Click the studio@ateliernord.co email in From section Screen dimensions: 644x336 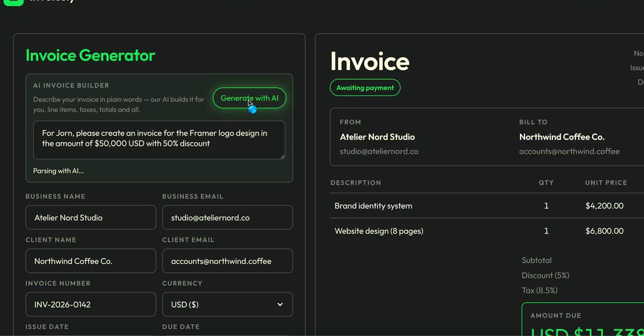379,151
